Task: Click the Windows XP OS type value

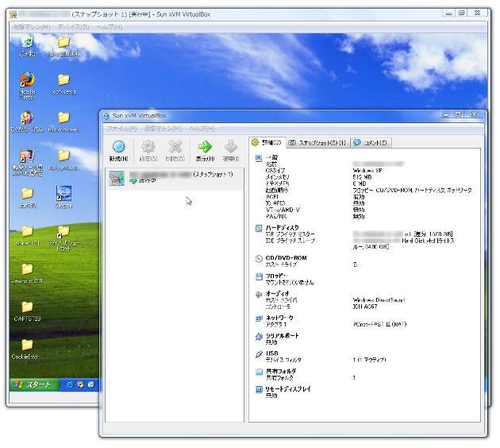Action: pos(367,171)
